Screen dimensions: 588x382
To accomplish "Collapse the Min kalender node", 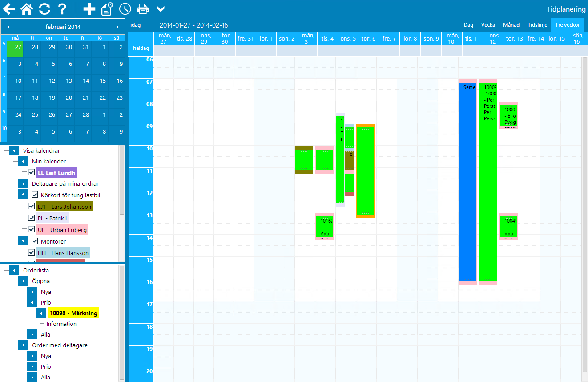I will pyautogui.click(x=23, y=161).
